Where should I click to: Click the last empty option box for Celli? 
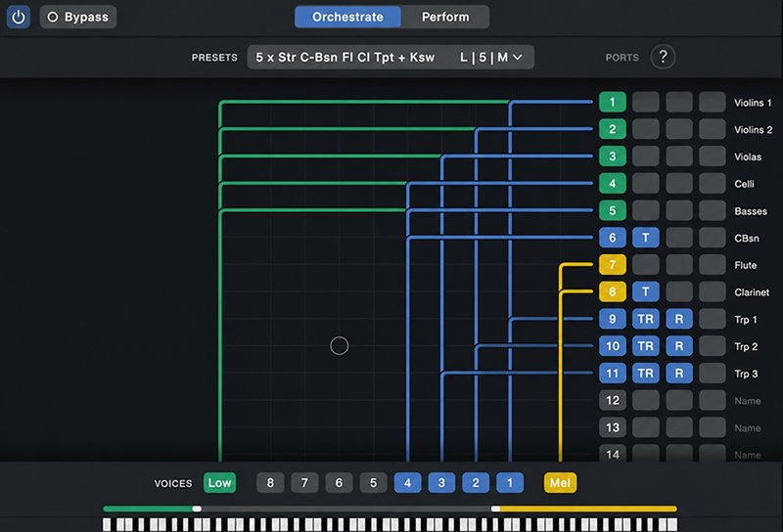[x=713, y=183]
